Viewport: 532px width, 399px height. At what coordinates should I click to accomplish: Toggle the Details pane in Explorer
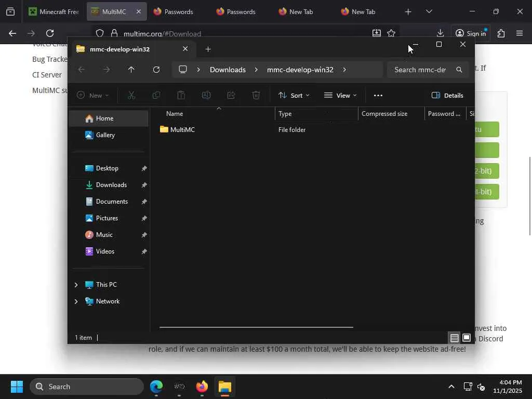(447, 96)
